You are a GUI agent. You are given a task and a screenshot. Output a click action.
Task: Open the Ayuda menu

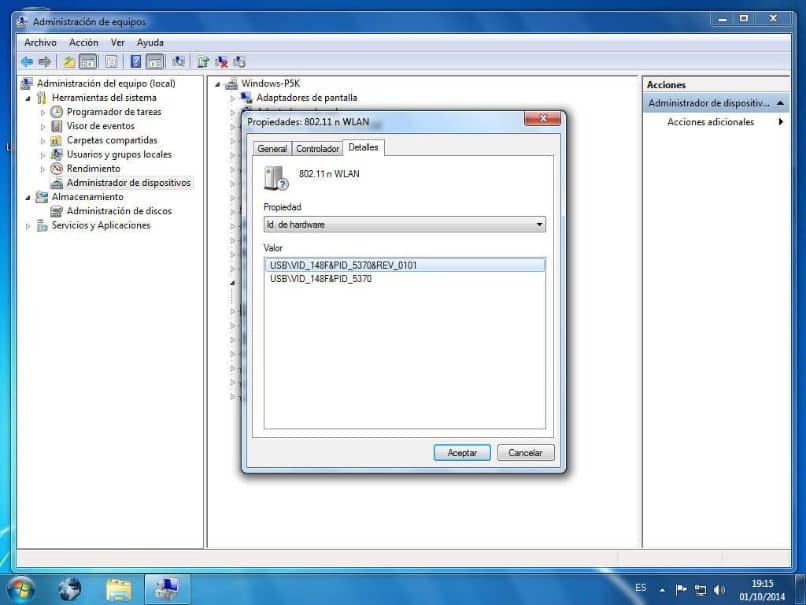click(150, 43)
